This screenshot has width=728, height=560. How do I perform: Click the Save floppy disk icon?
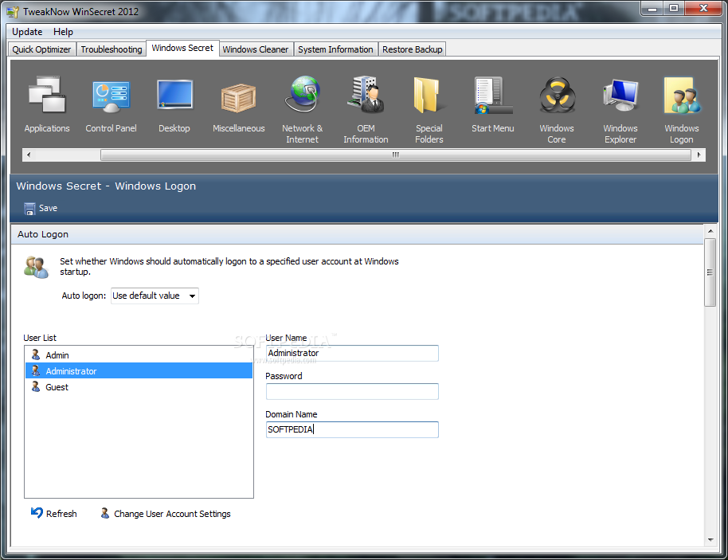tap(29, 209)
